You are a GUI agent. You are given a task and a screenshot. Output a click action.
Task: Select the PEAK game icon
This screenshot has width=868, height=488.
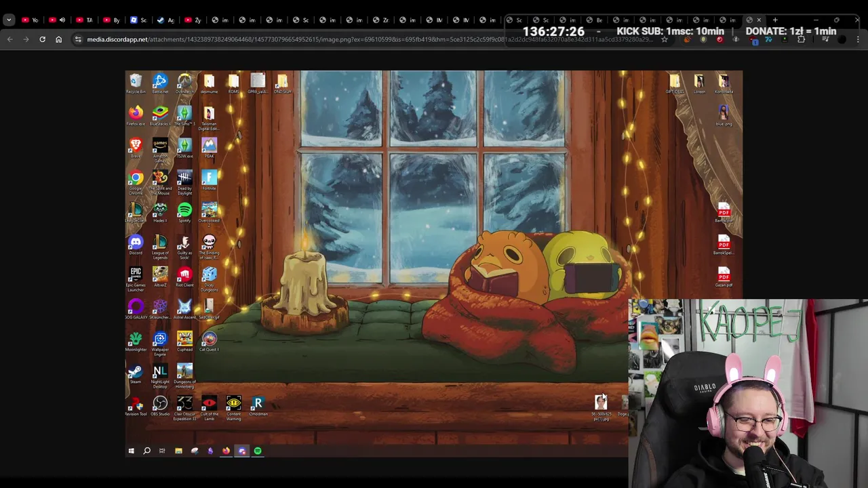(209, 148)
